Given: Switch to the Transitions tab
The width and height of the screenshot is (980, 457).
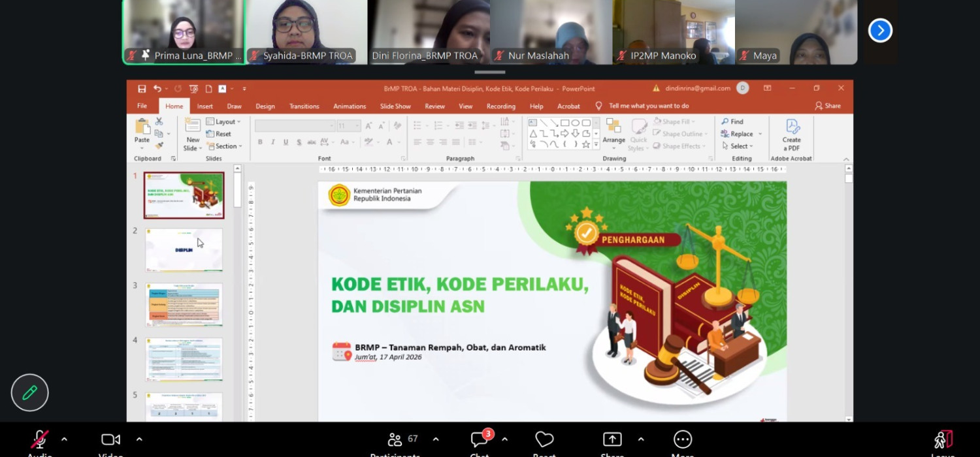Looking at the screenshot, I should pyautogui.click(x=304, y=106).
